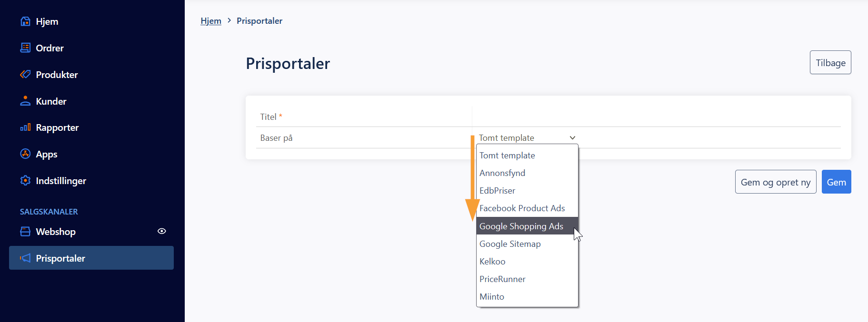
Task: Click the Hjem house icon in sidebar
Action: [x=25, y=21]
